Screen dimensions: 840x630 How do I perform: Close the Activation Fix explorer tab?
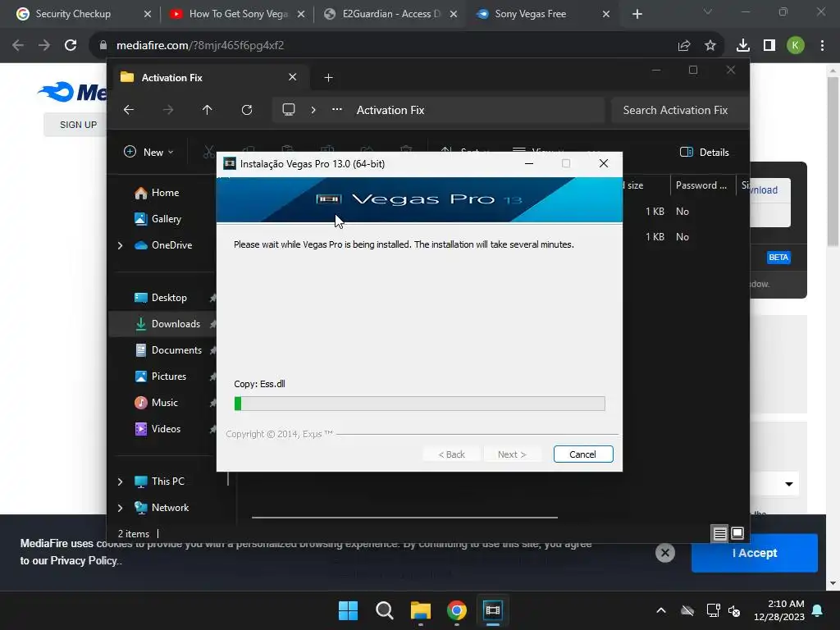click(x=293, y=77)
